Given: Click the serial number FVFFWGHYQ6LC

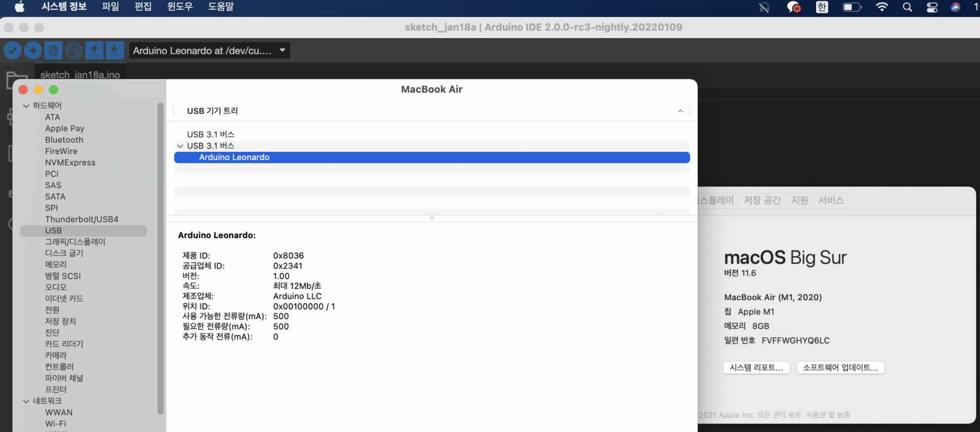Looking at the screenshot, I should [x=796, y=341].
